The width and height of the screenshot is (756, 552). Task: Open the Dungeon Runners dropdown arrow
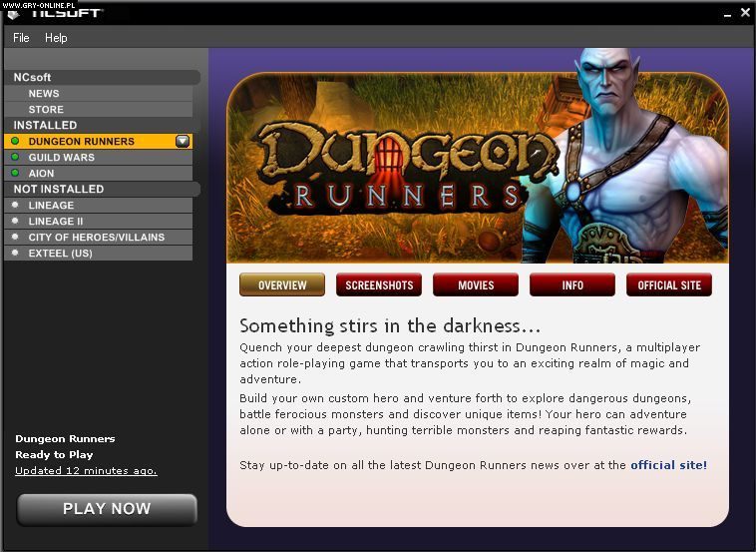point(183,142)
